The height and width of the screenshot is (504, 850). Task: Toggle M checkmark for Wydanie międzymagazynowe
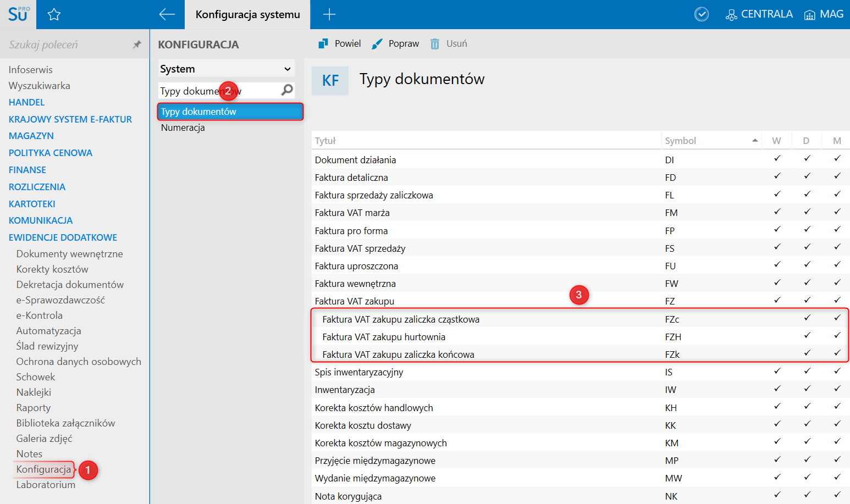coord(837,477)
